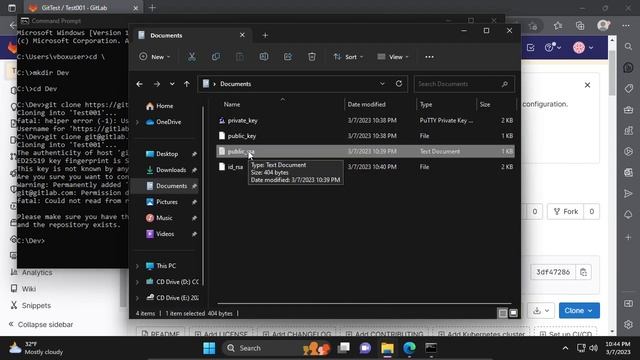Switch to details view icon in Explorer status bar
The height and width of the screenshot is (360, 640).
click(x=503, y=313)
